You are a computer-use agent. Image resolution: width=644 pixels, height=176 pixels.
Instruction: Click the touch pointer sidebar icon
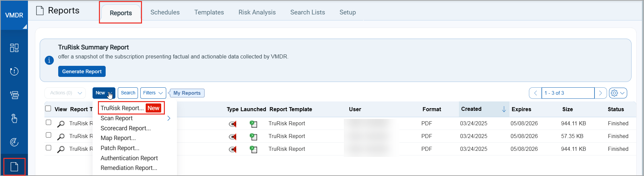14,119
